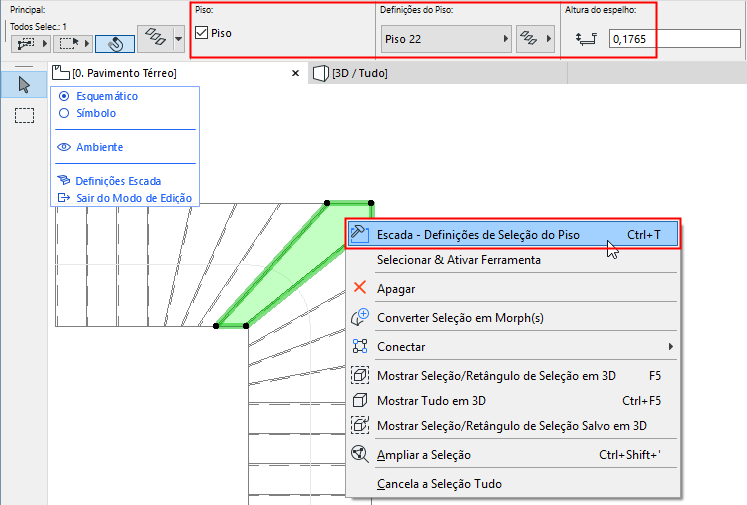Click the Ampliar a Seleção zoom icon
Image resolution: width=747 pixels, height=505 pixels.
pyautogui.click(x=360, y=454)
